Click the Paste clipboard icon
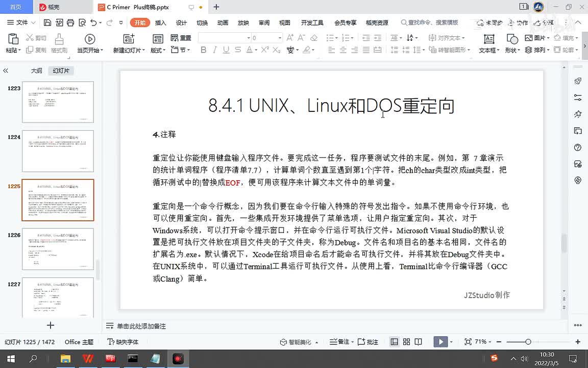This screenshot has height=368, width=588. click(13, 39)
